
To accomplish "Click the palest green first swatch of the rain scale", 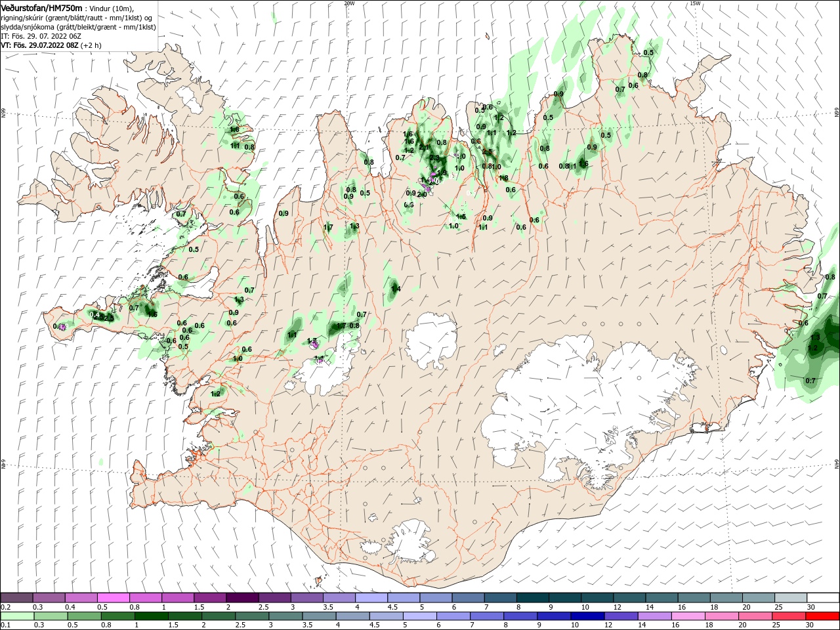I will point(17,616).
